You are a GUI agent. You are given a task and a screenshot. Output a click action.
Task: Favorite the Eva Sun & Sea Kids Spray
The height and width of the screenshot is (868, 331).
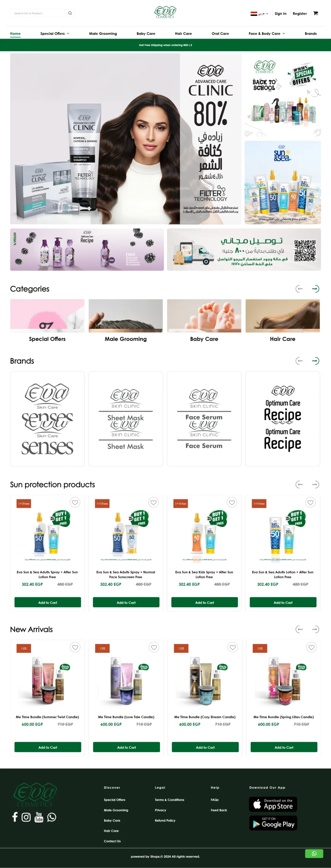[x=232, y=502]
